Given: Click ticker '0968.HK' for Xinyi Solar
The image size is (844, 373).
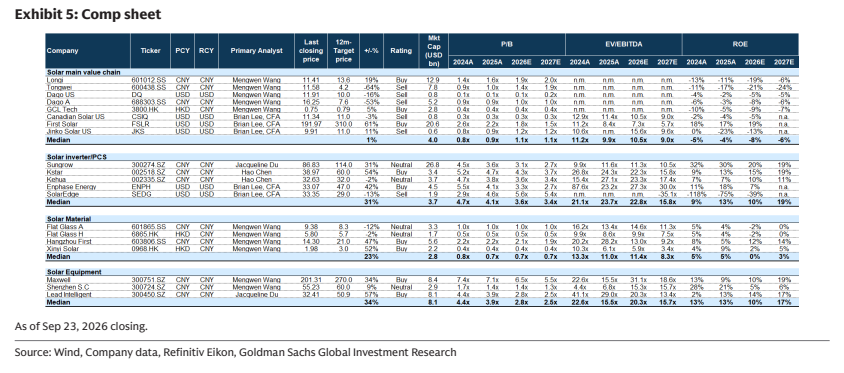Looking at the screenshot, I should point(143,248).
